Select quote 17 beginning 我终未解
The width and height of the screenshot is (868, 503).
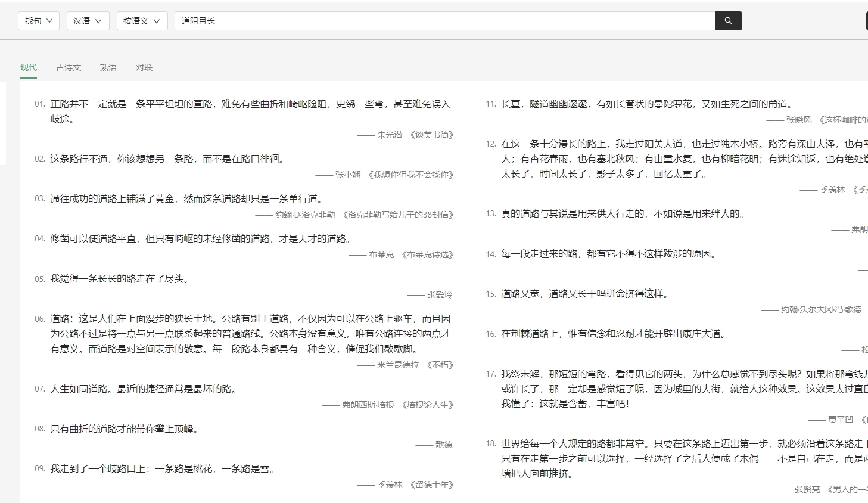point(684,389)
